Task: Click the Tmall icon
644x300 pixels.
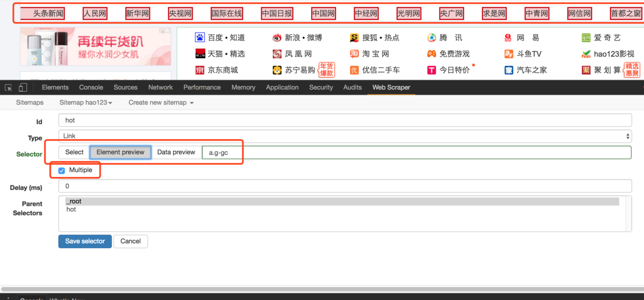Action: click(200, 53)
